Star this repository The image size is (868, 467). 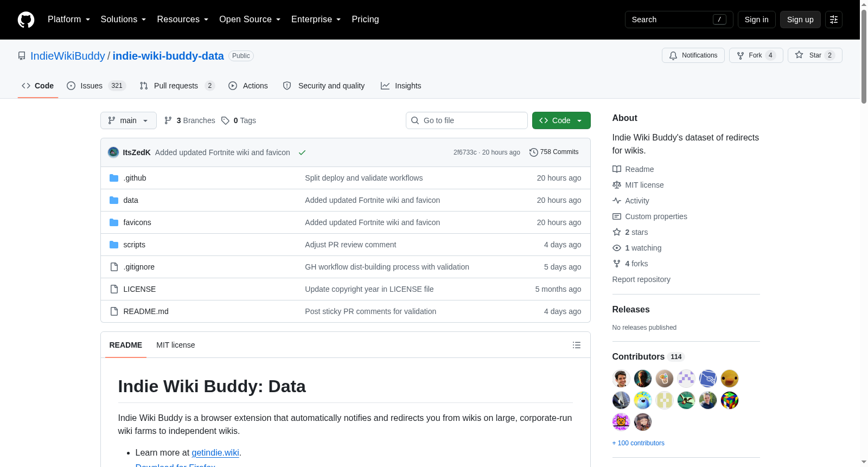[815, 55]
